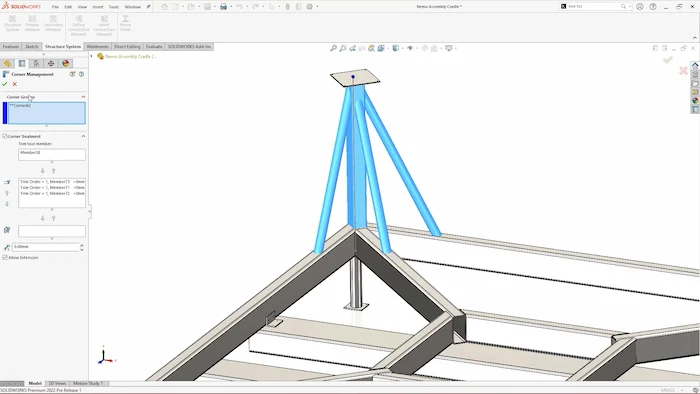Switch to the SOLIDWORKS Add-Ins tab
Screen dimensions: 700x394
click(x=189, y=46)
